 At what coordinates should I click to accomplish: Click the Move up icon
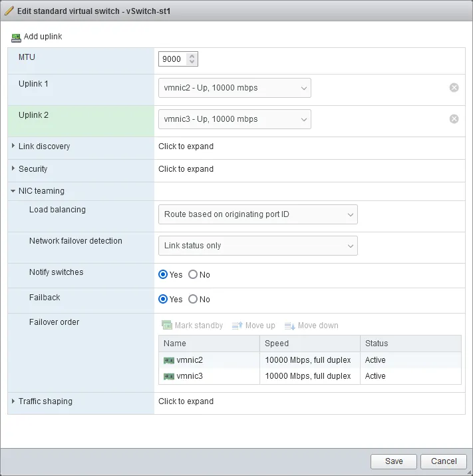(237, 326)
